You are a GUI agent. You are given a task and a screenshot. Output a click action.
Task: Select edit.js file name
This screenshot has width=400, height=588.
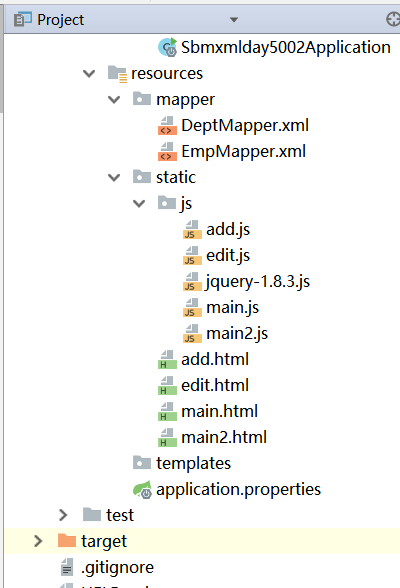click(x=228, y=256)
